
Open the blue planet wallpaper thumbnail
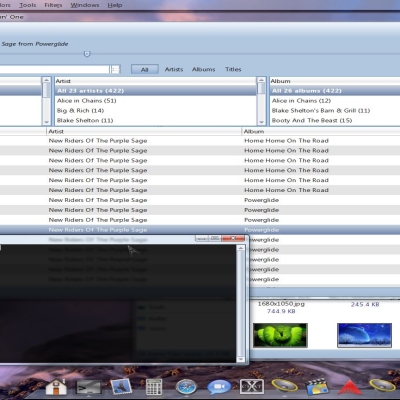tap(364, 335)
